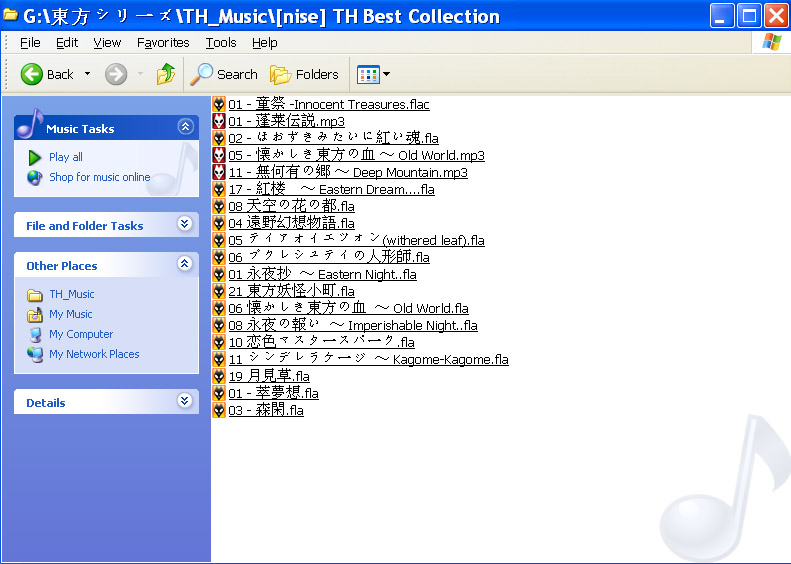Open the TH_Music folder link

(72, 294)
